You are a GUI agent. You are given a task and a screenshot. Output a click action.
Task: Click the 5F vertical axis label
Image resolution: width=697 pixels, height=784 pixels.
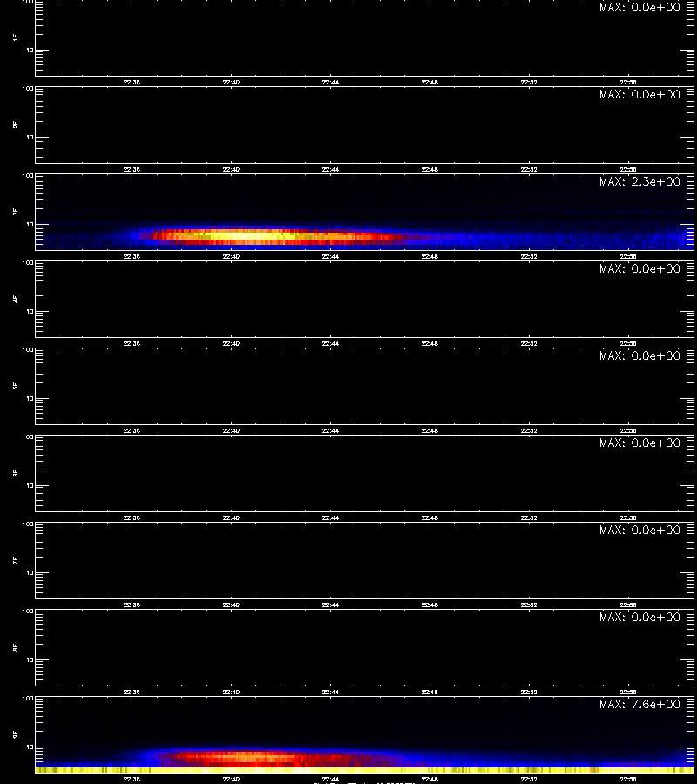(16, 386)
